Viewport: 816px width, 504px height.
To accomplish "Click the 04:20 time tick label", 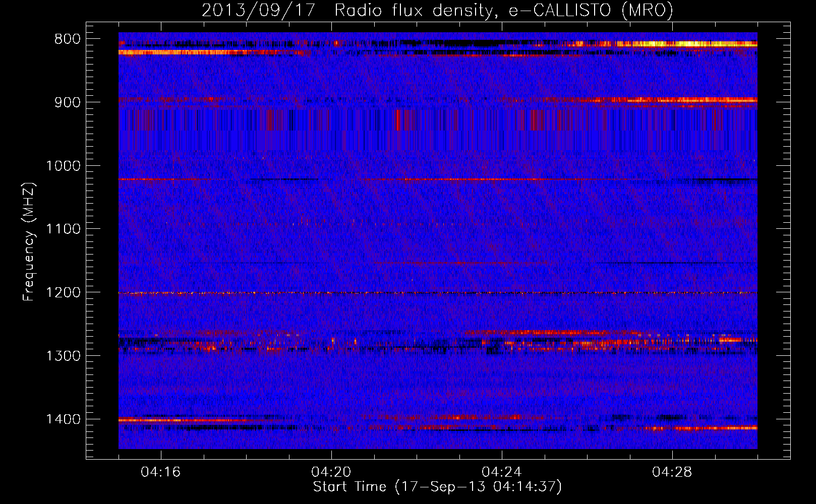I will pyautogui.click(x=331, y=472).
